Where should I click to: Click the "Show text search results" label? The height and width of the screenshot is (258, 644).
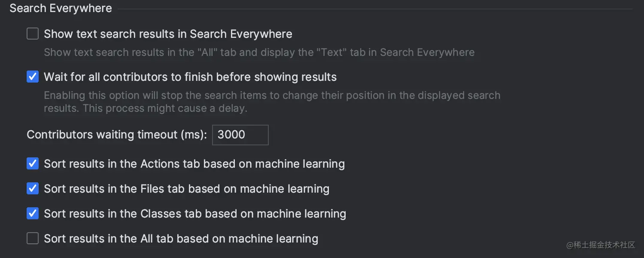(x=168, y=34)
